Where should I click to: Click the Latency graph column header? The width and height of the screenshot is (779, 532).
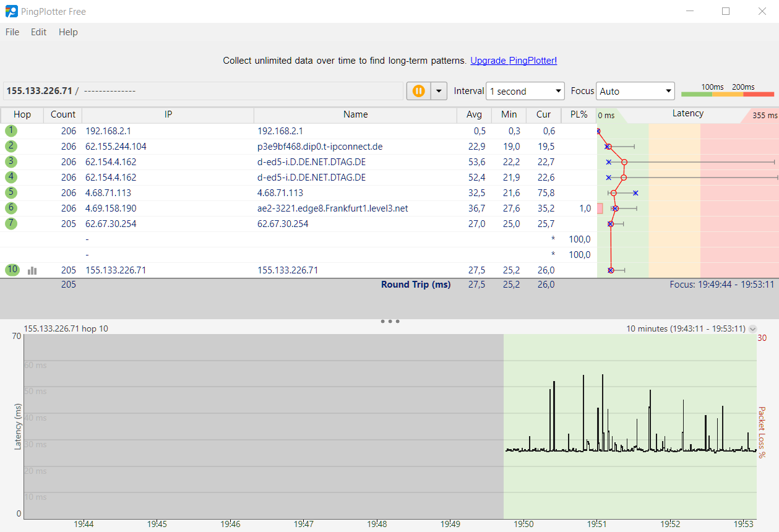pyautogui.click(x=688, y=114)
